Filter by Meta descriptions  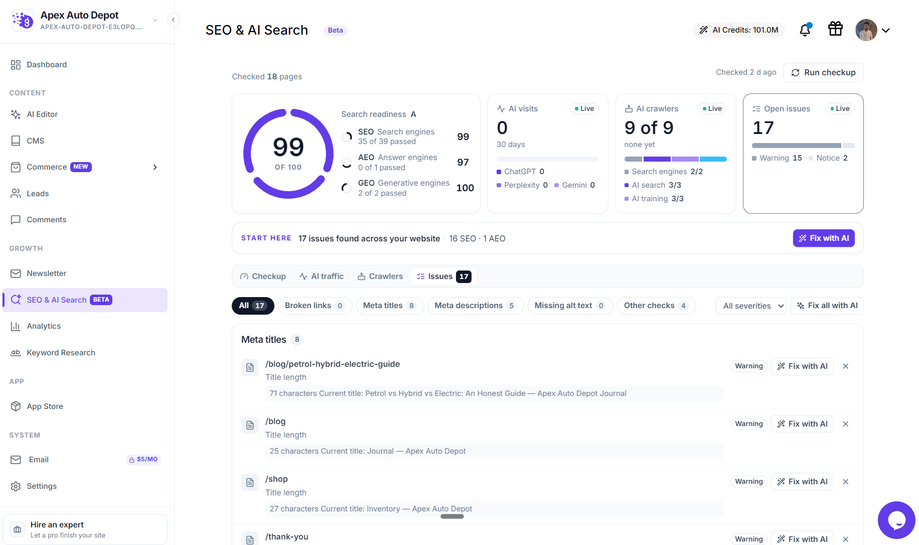pos(475,306)
